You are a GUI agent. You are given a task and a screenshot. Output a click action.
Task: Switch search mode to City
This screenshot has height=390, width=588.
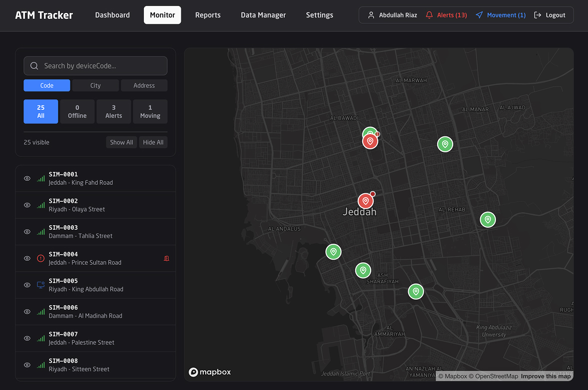(95, 85)
